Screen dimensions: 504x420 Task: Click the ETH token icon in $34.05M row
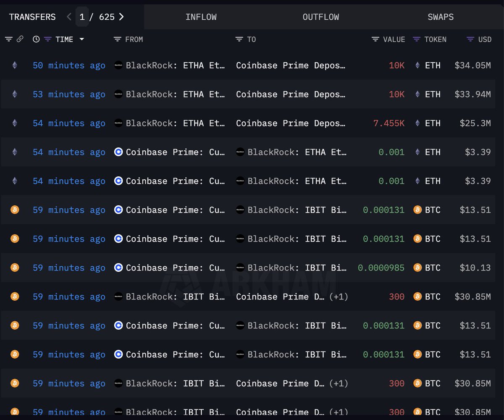(417, 66)
